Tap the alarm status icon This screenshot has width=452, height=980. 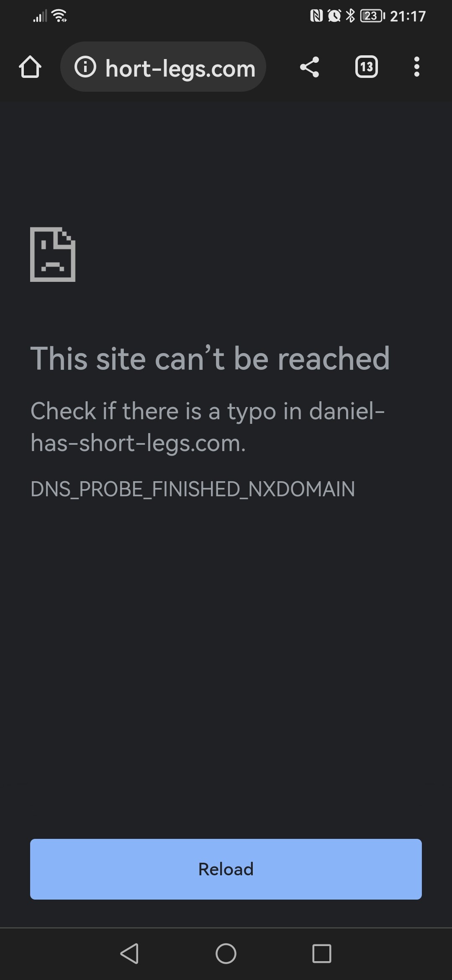click(334, 16)
